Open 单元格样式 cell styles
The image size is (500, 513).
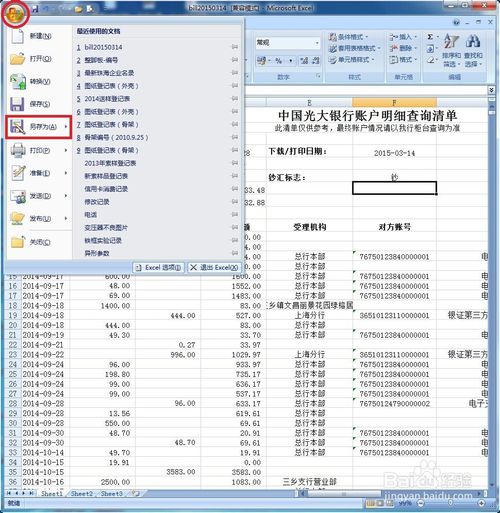coord(352,60)
